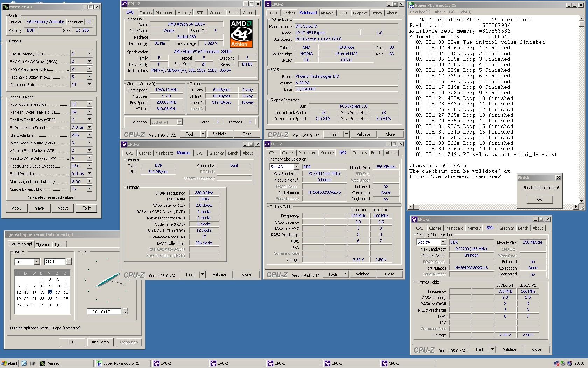Viewport: 588px width, 368px height.
Task: Open Queue Bypass Max dropdown
Action: [89, 189]
